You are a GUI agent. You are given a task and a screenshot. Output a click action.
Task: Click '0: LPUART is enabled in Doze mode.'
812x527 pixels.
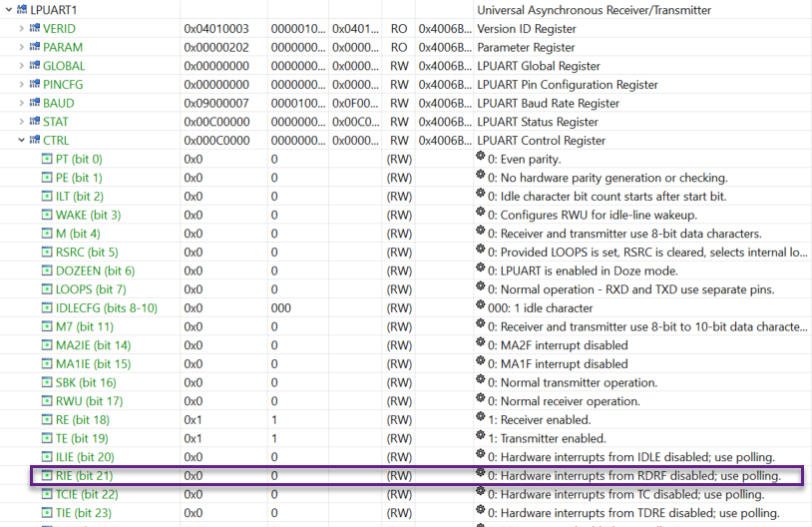(583, 271)
